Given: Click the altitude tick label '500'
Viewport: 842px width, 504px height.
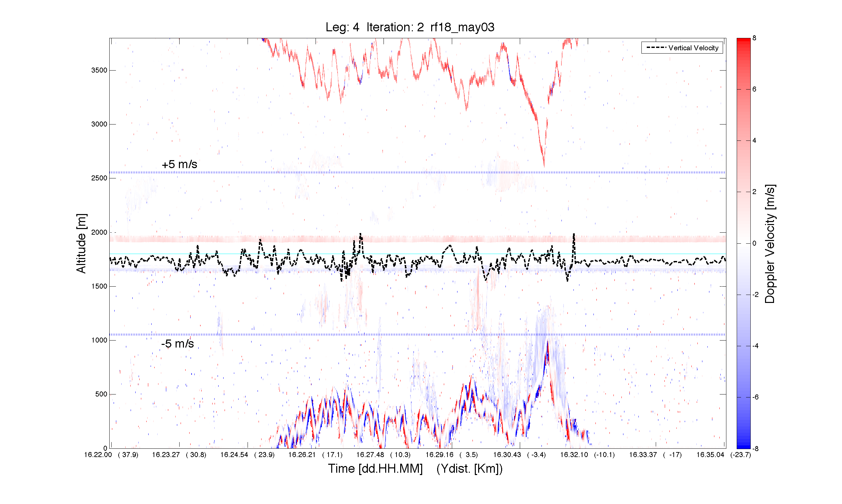Looking at the screenshot, I should click(101, 394).
